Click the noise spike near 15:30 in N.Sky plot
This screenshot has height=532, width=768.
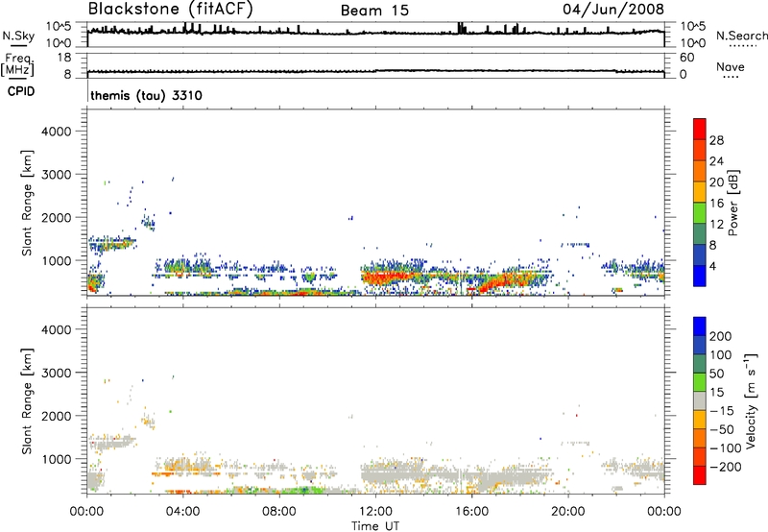[460, 28]
